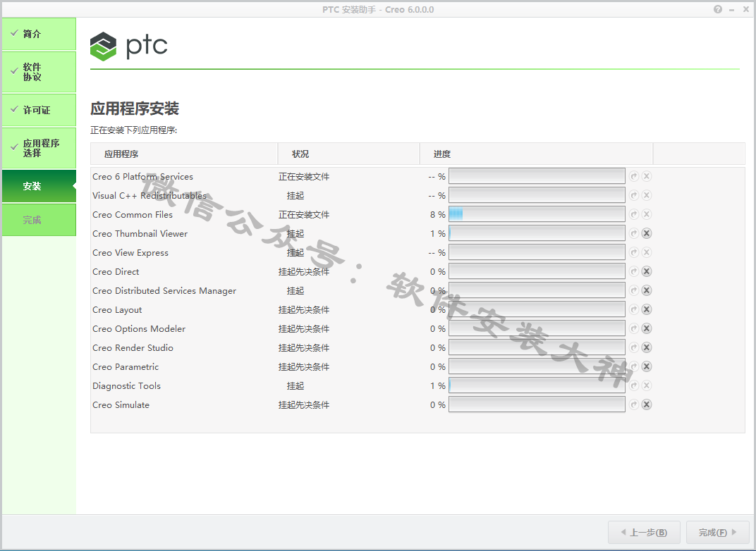
Task: Cancel the Creo Simulate installation
Action: point(647,405)
